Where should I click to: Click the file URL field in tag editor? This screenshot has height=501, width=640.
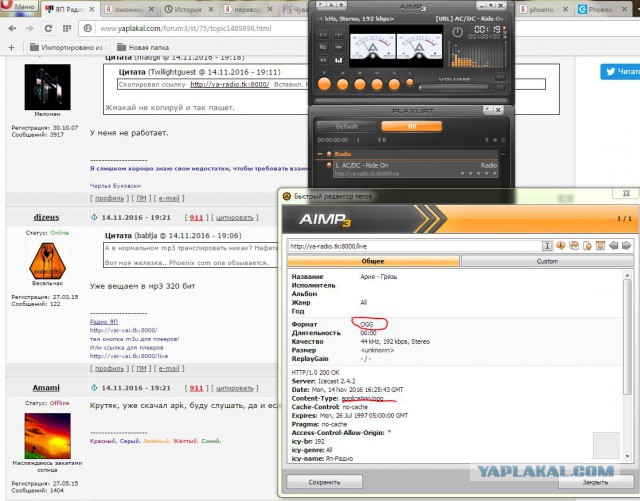tap(414, 246)
